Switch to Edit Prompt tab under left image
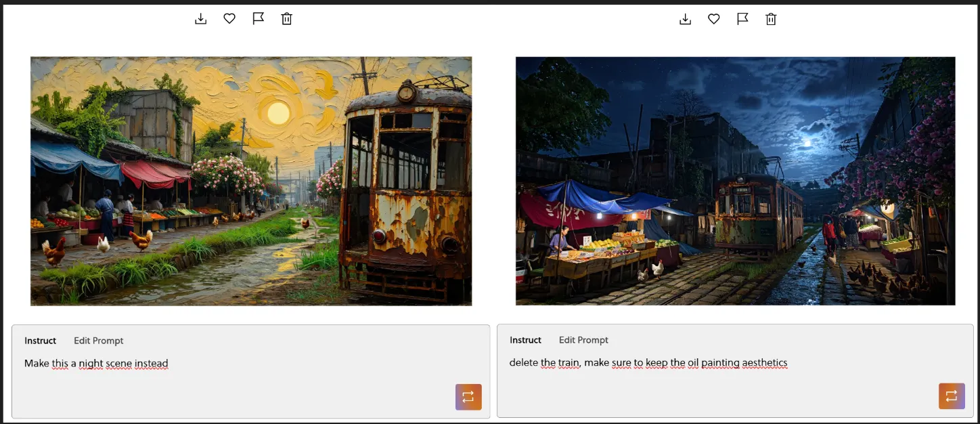The image size is (980, 424). pos(99,341)
